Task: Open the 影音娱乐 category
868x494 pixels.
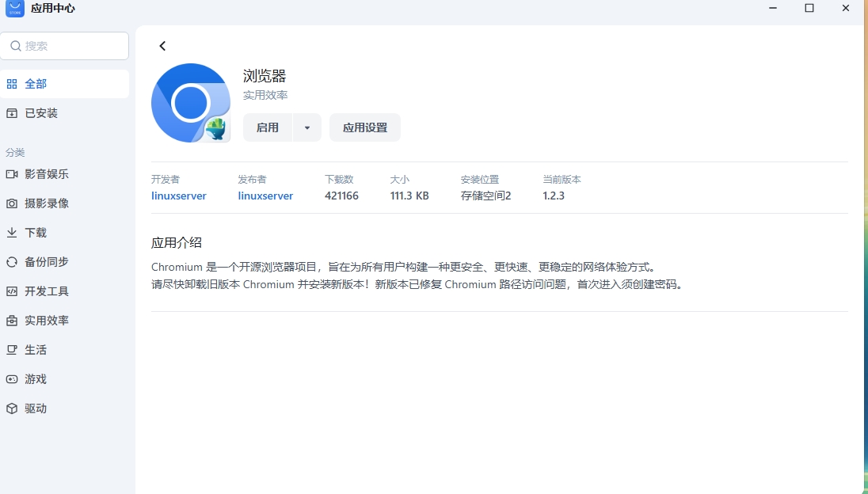Action: click(47, 174)
